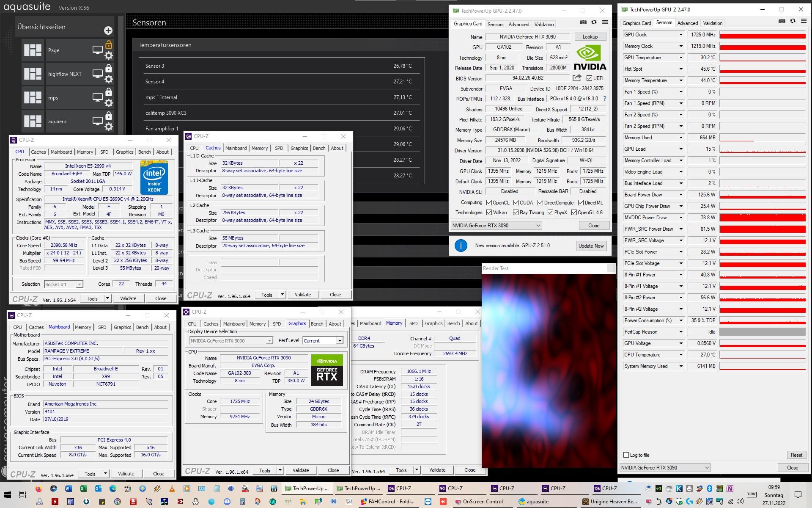Open the GPU Clock sensor dropdown arrow
This screenshot has width=812, height=508.
coord(680,35)
